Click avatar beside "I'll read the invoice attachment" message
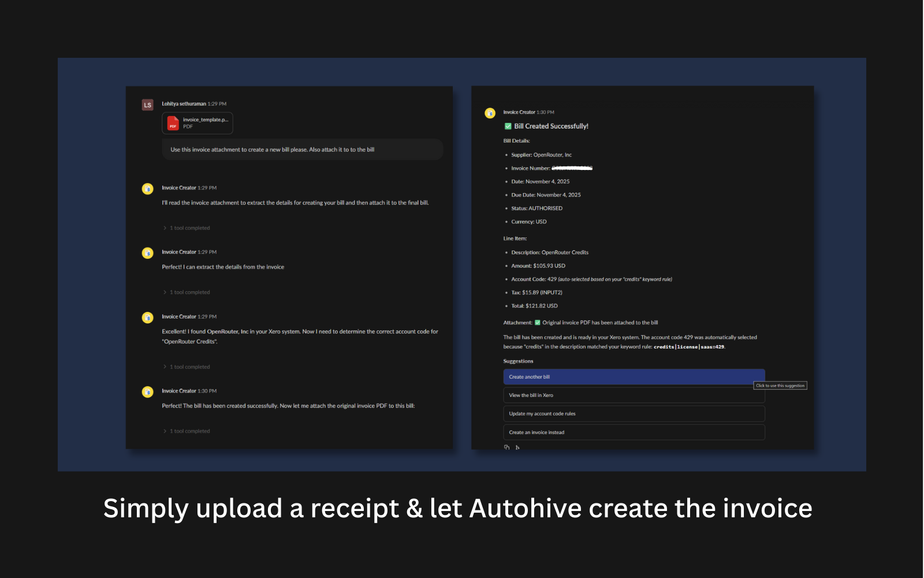Viewport: 924px width, 578px height. 148,189
